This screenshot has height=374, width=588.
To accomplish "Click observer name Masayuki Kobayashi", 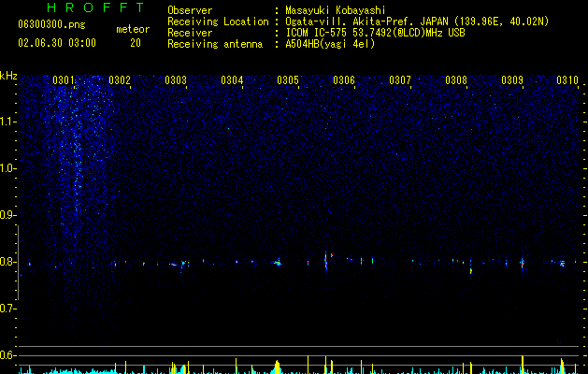I will pos(336,10).
